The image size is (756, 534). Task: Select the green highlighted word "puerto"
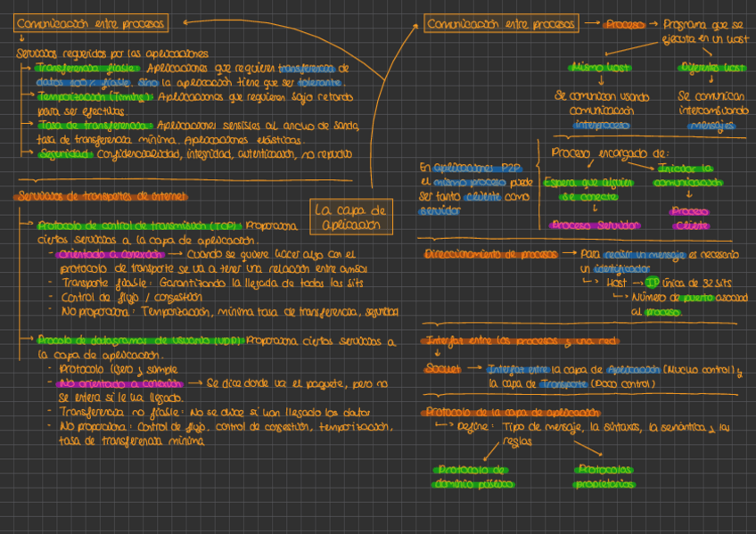tap(698, 298)
